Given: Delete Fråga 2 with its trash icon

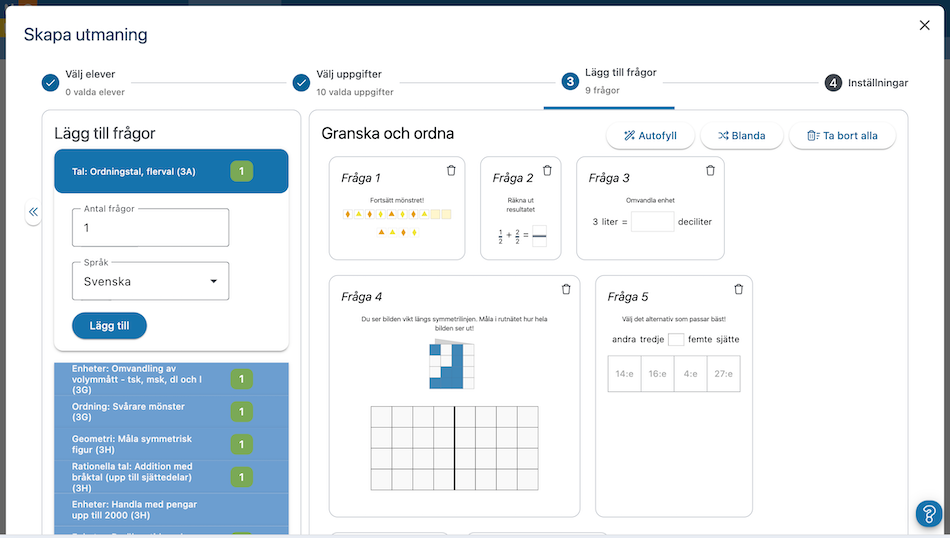Looking at the screenshot, I should click(x=547, y=171).
